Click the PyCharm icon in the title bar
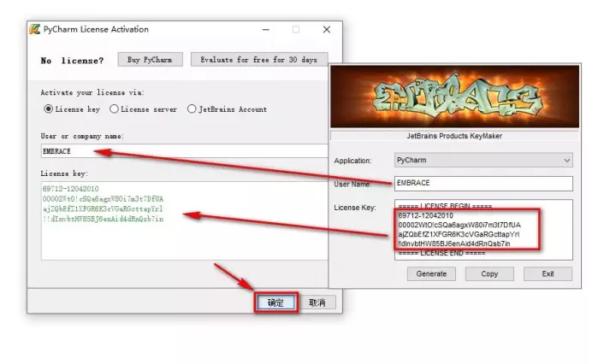The height and width of the screenshot is (364, 616). [x=34, y=29]
